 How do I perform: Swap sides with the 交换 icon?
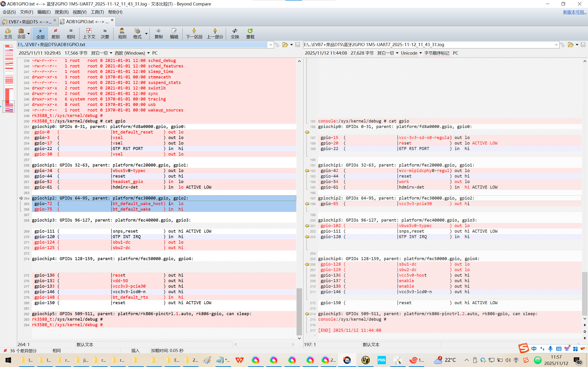(x=235, y=33)
